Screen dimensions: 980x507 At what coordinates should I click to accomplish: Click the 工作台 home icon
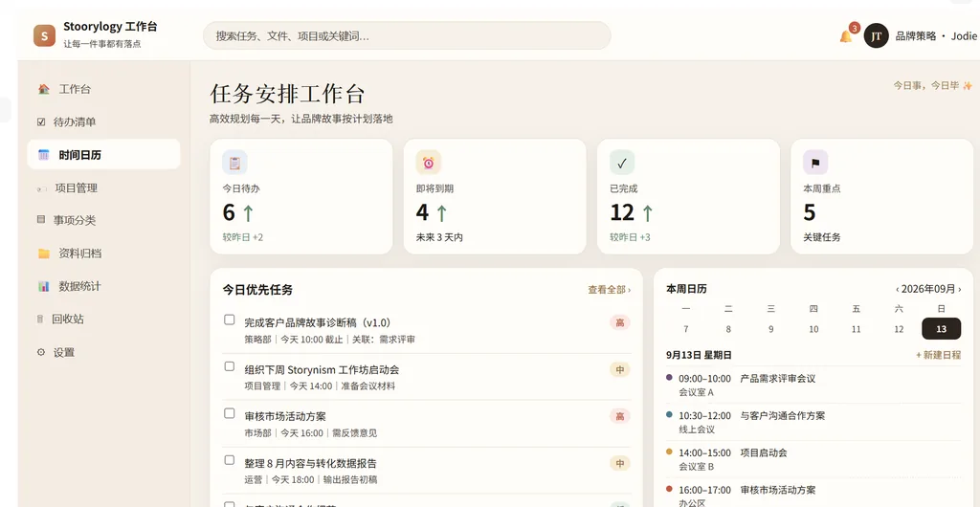(x=43, y=89)
